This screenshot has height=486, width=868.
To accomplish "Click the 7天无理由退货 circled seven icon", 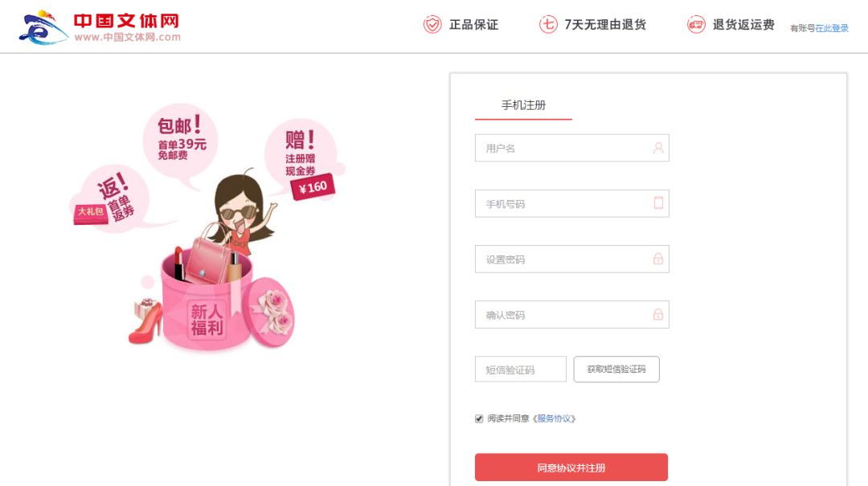I will click(548, 24).
